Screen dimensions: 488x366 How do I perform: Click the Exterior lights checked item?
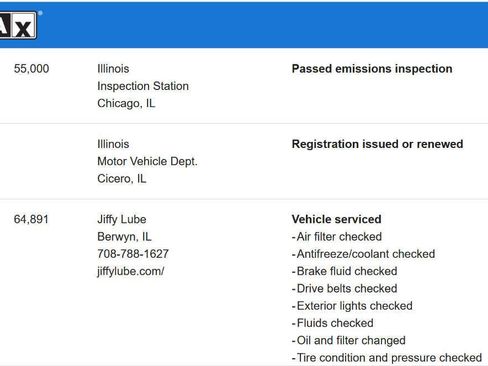click(352, 306)
